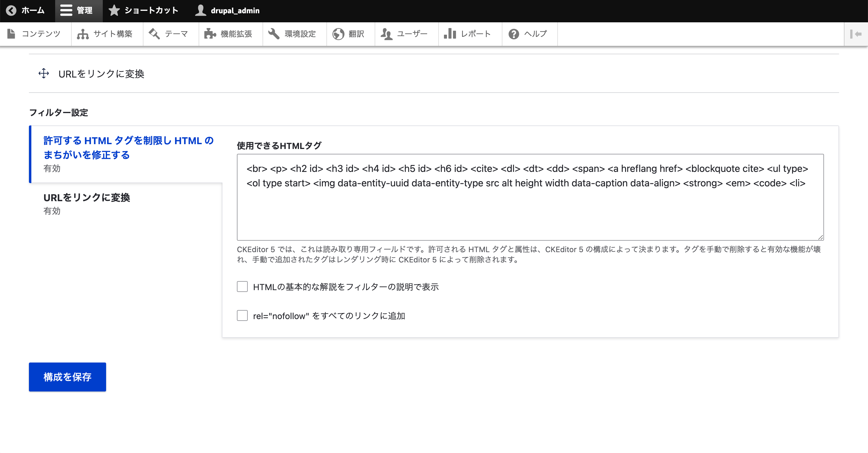Open the drupal_admin user menu
868x453 pixels.
[227, 11]
